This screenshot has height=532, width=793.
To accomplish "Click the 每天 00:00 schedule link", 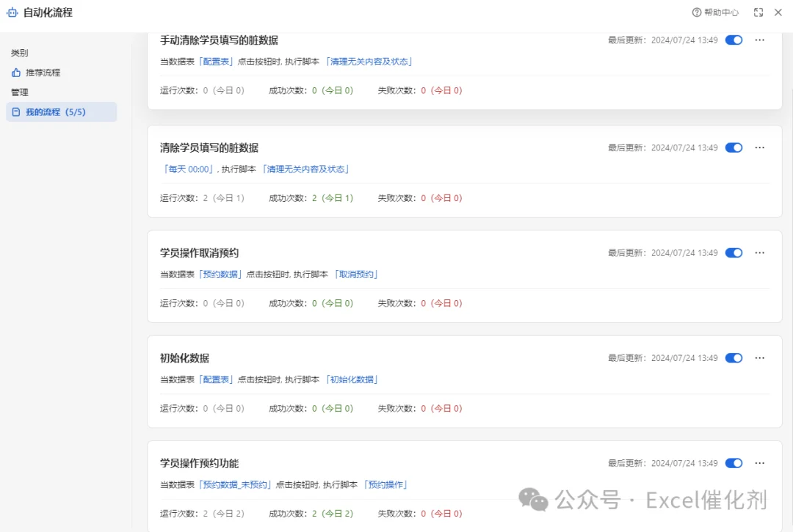I will point(188,170).
